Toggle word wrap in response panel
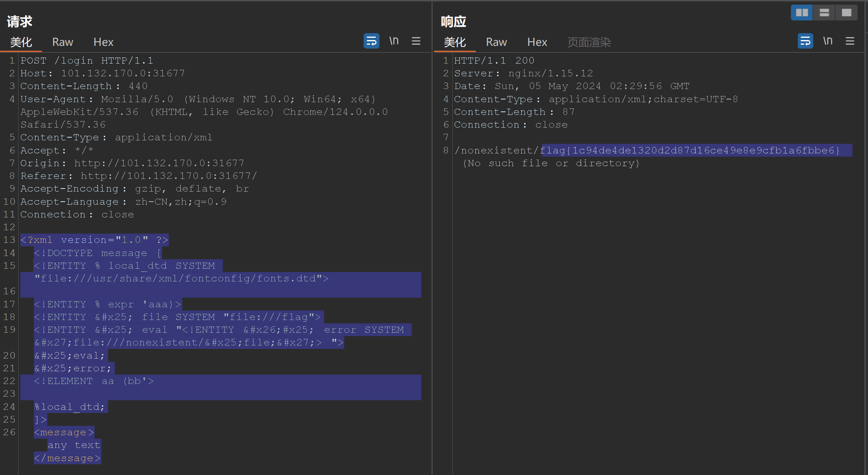This screenshot has width=868, height=475. tap(805, 41)
